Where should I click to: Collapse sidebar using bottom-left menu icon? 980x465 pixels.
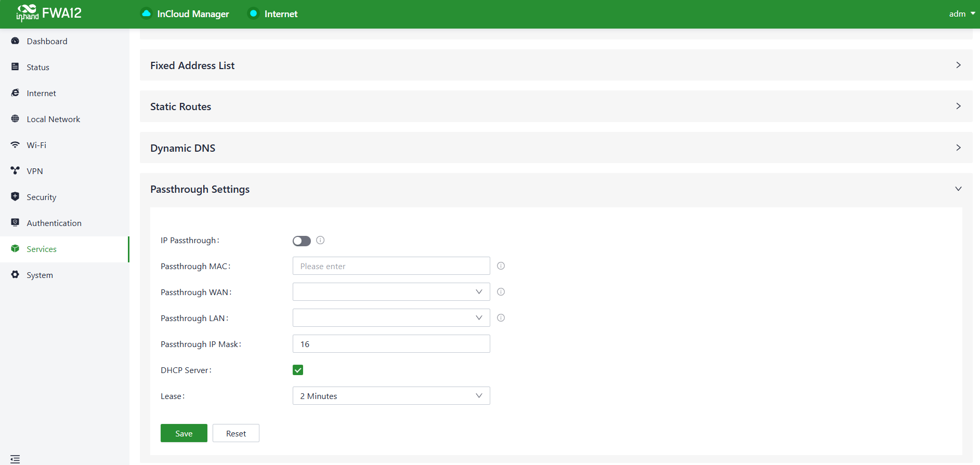[x=15, y=459]
